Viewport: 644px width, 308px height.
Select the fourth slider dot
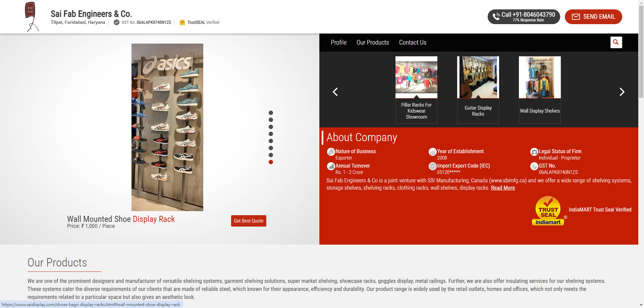pyautogui.click(x=271, y=134)
